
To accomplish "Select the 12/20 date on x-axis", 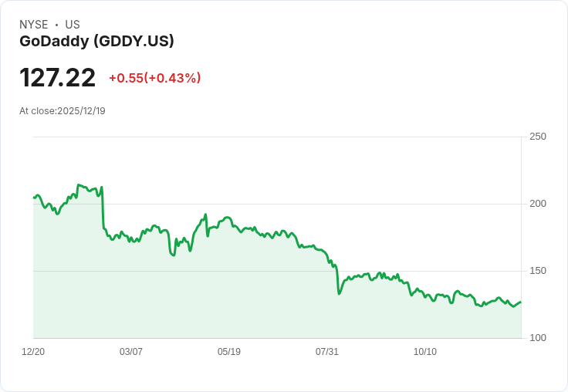I will pyautogui.click(x=33, y=352).
